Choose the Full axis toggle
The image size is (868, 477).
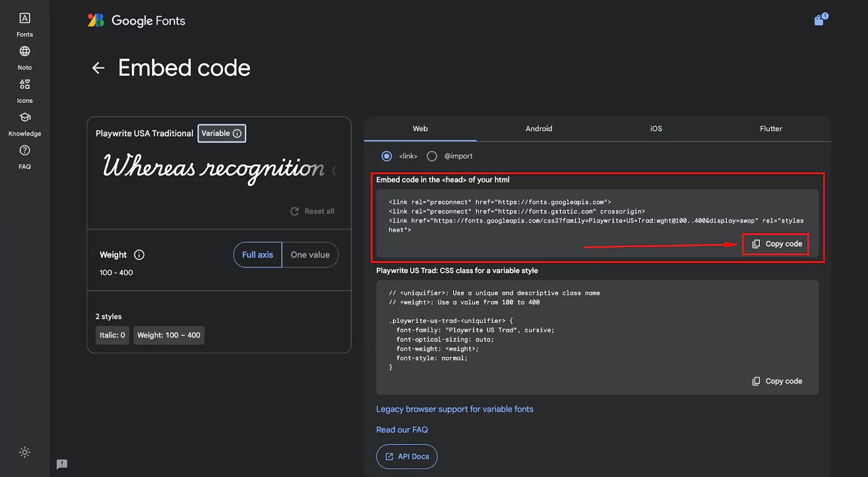[258, 255]
